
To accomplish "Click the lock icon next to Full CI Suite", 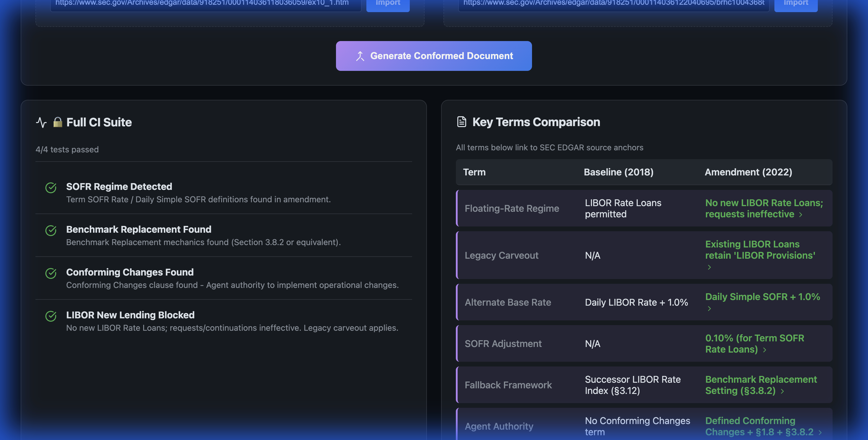I will (x=58, y=122).
